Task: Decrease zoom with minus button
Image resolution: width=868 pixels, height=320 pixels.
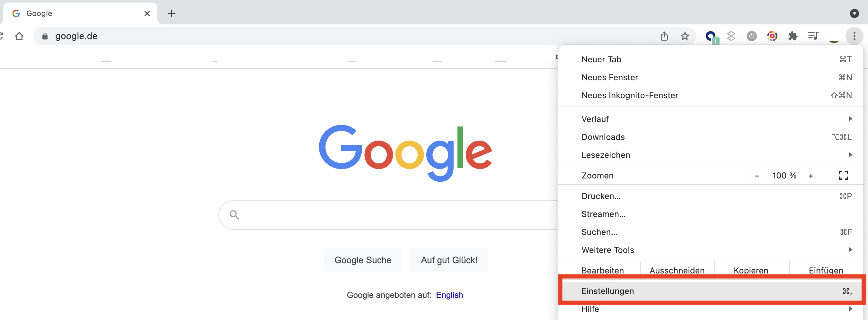Action: [x=757, y=176]
